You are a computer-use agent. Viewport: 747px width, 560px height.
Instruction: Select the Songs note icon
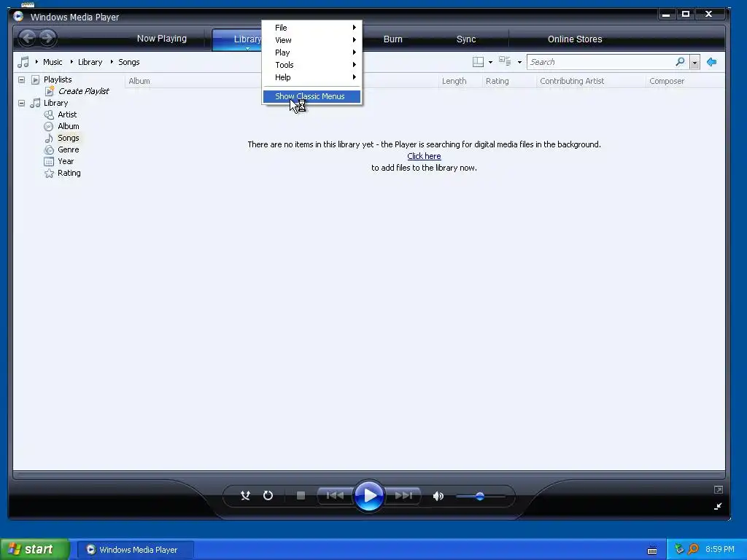tap(49, 138)
